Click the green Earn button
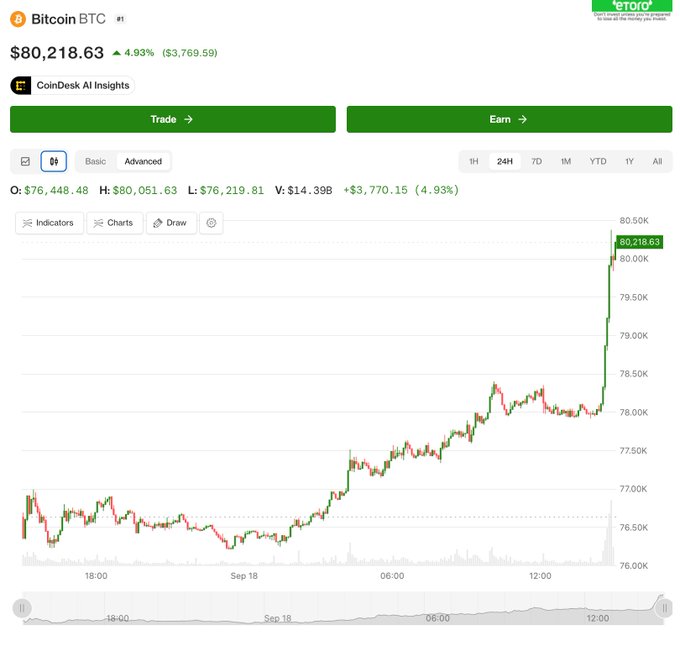 click(x=509, y=119)
